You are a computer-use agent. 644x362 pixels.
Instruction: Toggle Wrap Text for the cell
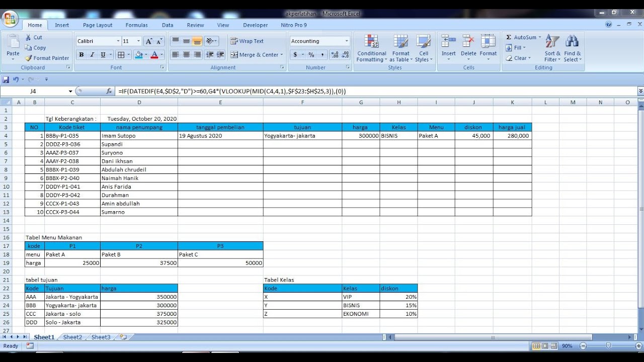[247, 41]
